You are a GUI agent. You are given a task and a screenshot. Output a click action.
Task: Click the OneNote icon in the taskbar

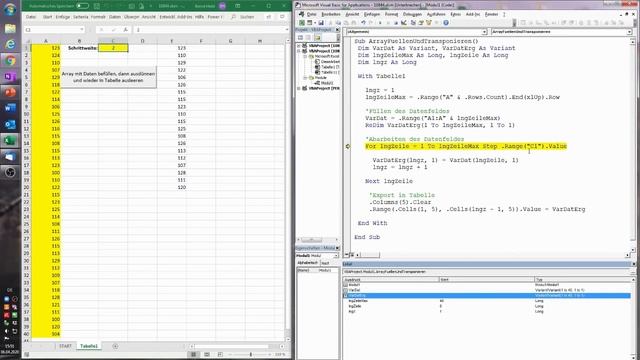10,76
